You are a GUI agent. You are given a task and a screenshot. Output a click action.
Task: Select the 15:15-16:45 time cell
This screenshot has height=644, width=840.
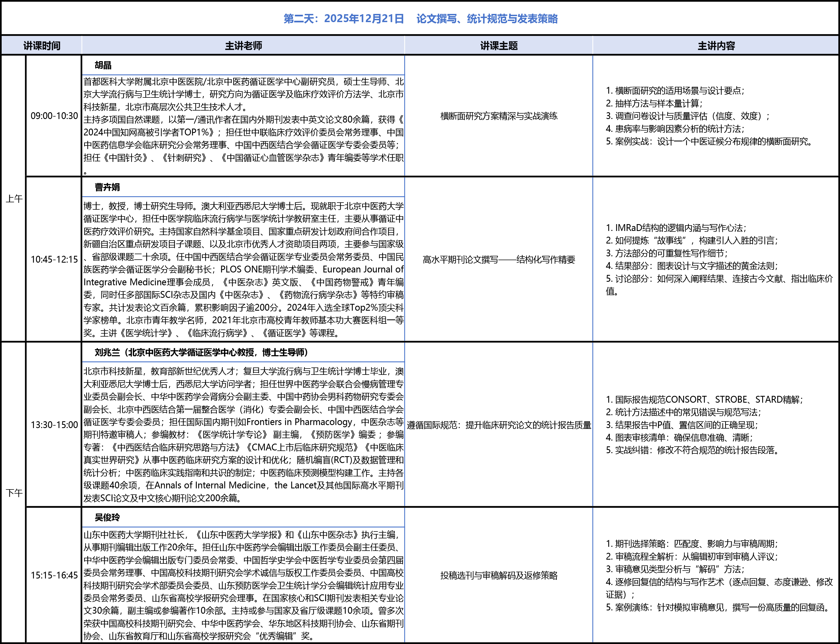54,575
